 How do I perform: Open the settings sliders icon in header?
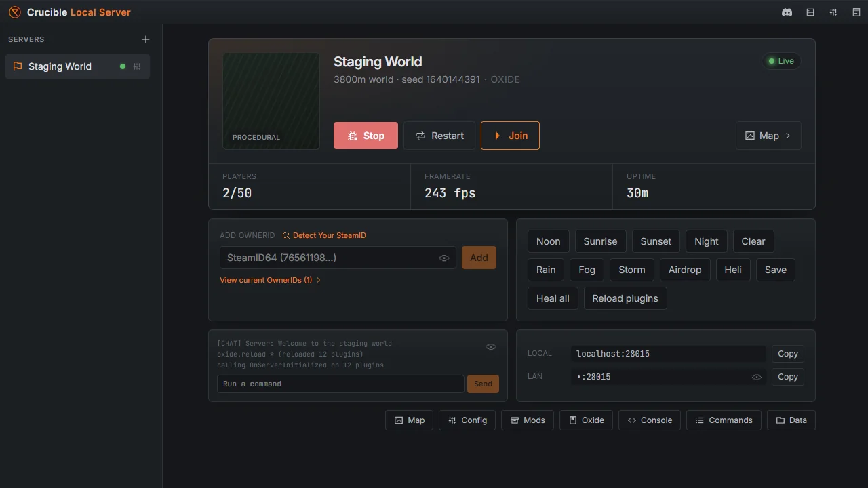click(x=833, y=12)
